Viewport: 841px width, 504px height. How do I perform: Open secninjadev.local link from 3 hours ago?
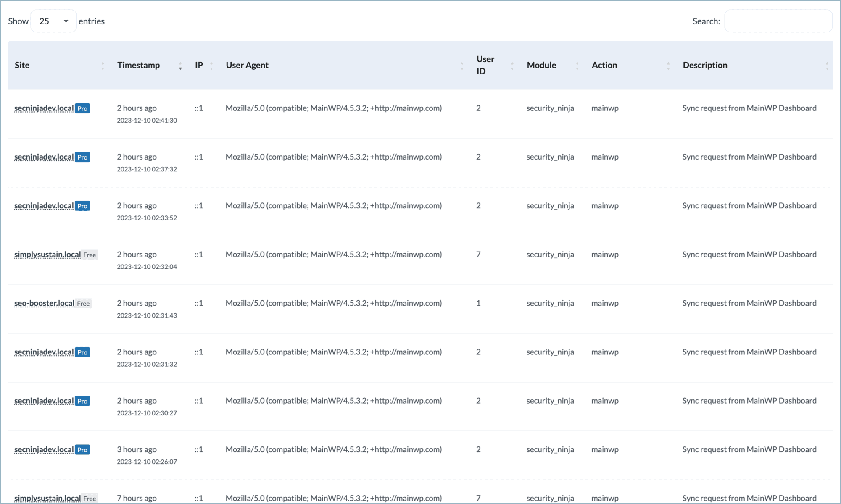coord(44,449)
